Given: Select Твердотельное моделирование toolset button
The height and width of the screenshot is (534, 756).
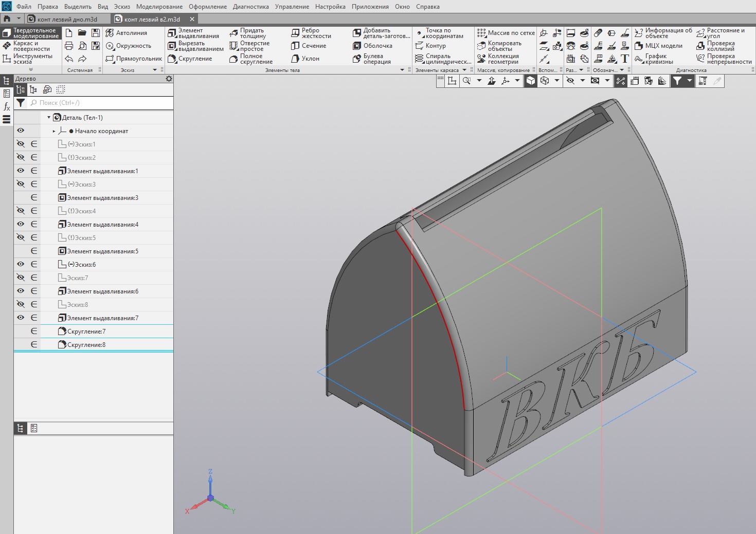Looking at the screenshot, I should tap(31, 33).
